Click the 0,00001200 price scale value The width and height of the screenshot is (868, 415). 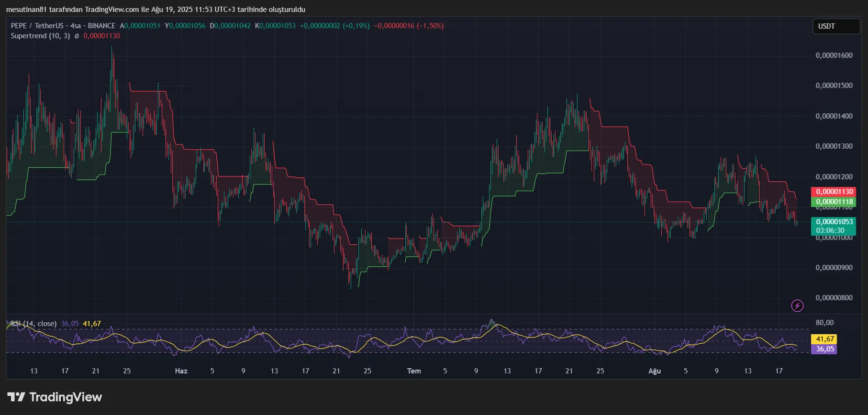pos(834,177)
